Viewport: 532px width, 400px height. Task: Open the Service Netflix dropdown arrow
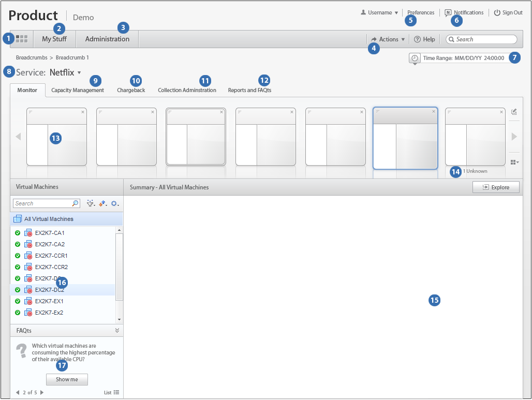(x=79, y=73)
